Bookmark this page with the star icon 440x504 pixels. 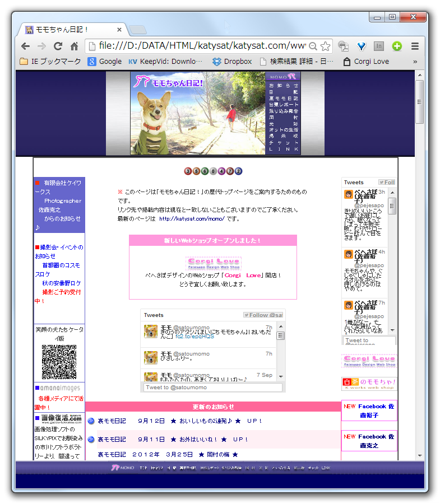(326, 46)
